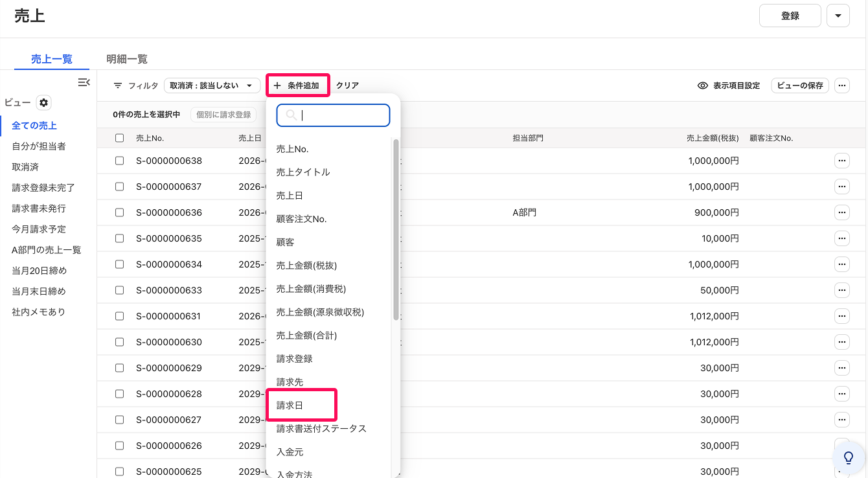
Task: Open the lightbulb help button
Action: point(848,457)
